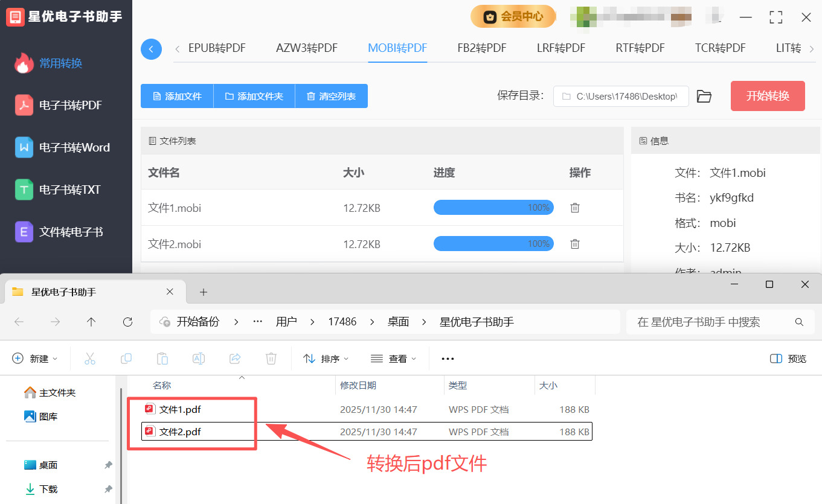Click the blue back arrow circle button

tap(151, 49)
